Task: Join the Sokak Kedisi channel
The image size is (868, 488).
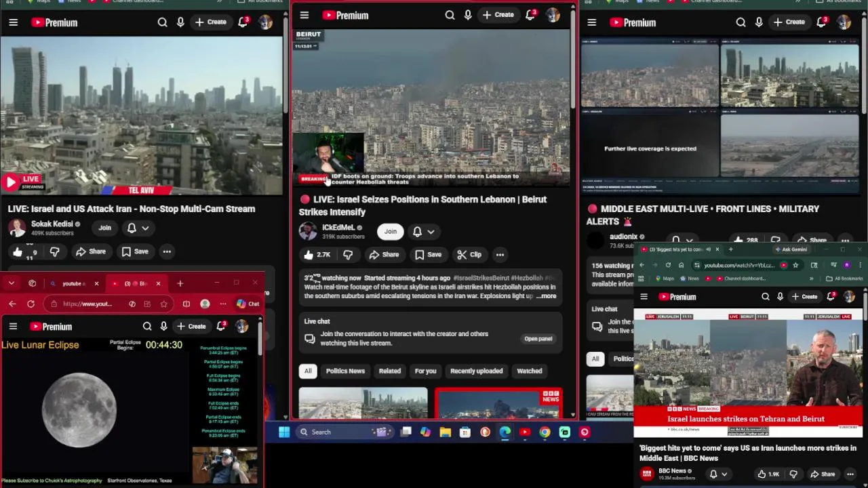Action: 104,228
